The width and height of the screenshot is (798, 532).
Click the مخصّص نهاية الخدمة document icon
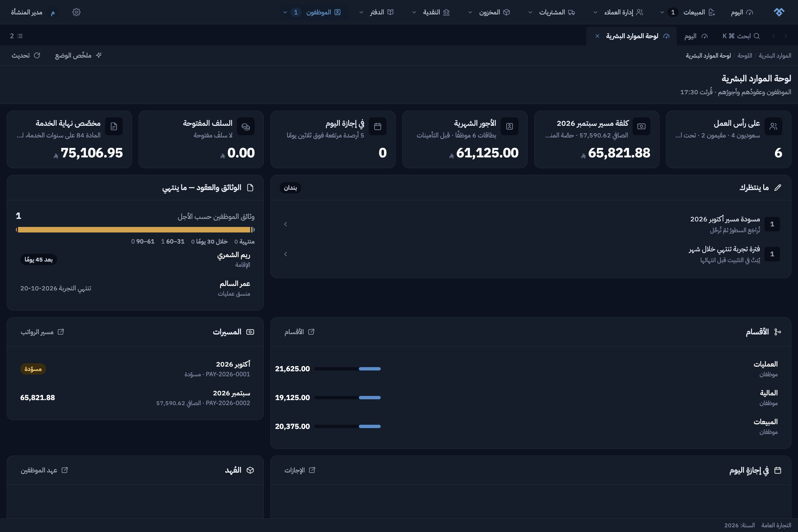coord(114,126)
